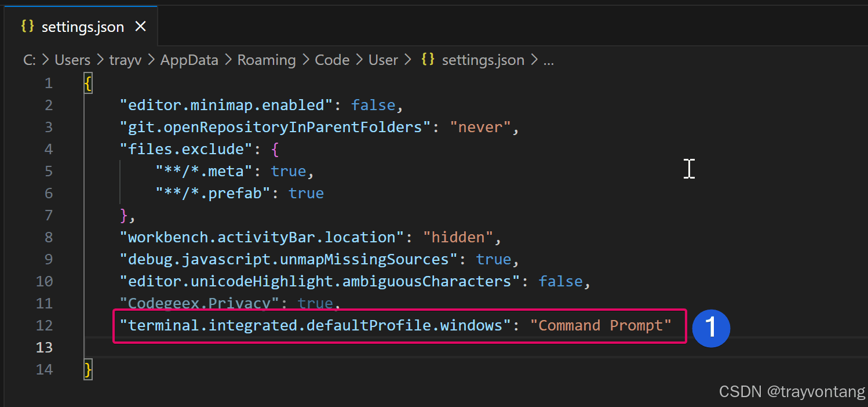The height and width of the screenshot is (407, 868).
Task: Click the "debug.javascript.unmapMissingSources" key
Action: coord(288,259)
